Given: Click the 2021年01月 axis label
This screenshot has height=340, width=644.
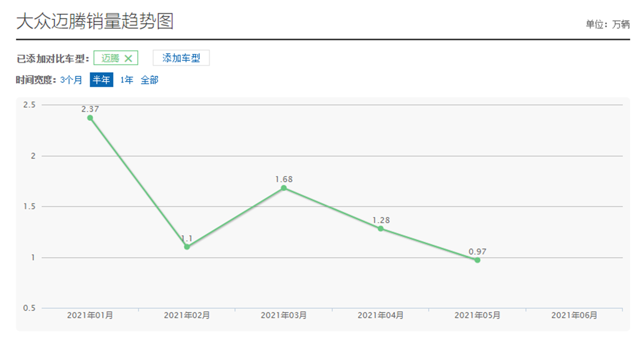Looking at the screenshot, I should pyautogui.click(x=90, y=315).
